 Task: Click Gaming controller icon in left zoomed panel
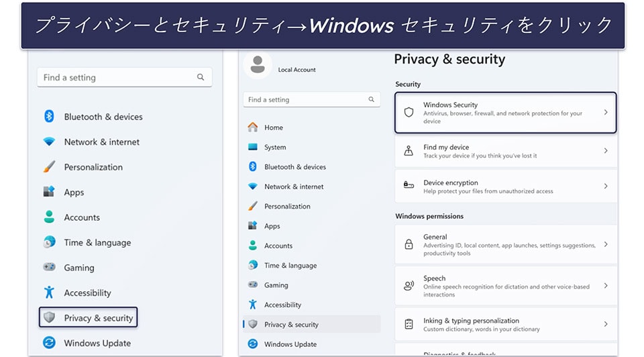click(x=49, y=267)
